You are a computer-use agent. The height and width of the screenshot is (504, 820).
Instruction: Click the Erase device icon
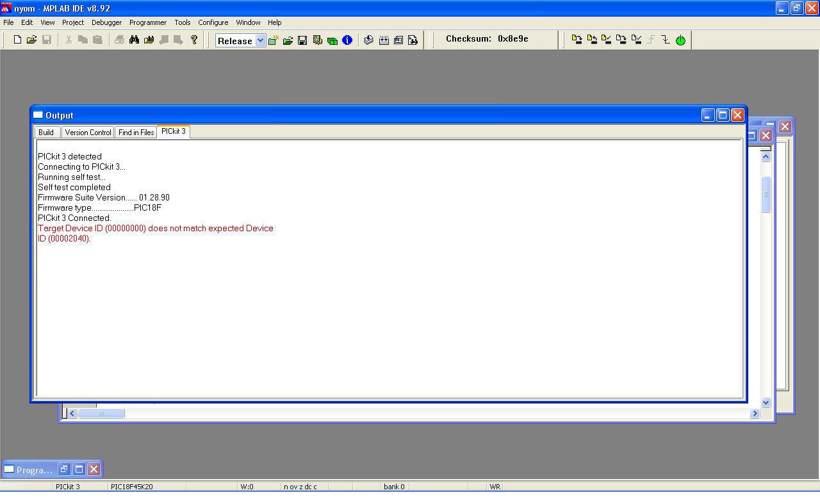tap(621, 40)
